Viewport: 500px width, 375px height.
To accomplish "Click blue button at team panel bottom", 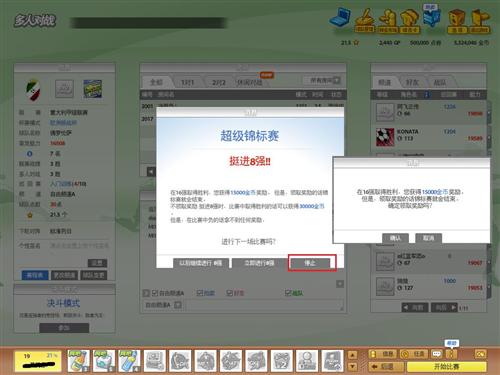I will pyautogui.click(x=35, y=275).
